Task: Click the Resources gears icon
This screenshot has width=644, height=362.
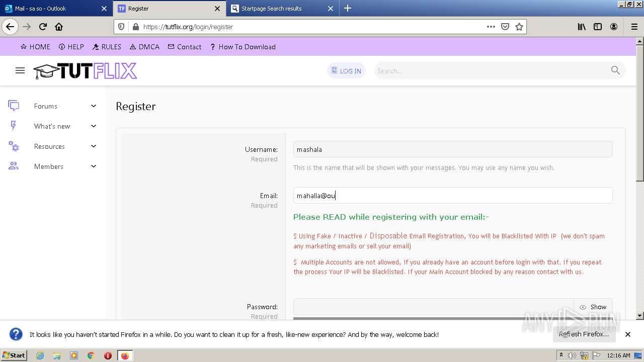Action: 14,146
